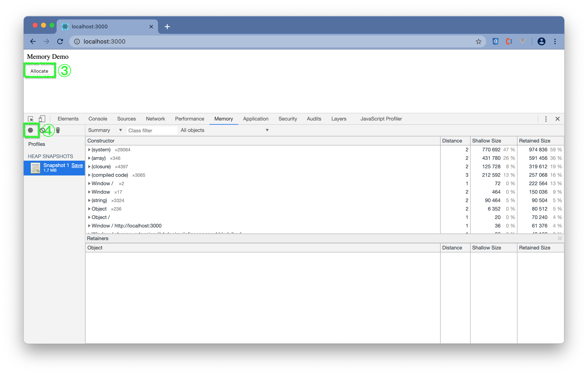Click the heap snapshot record button
Viewport: 588px width, 375px height.
[30, 130]
